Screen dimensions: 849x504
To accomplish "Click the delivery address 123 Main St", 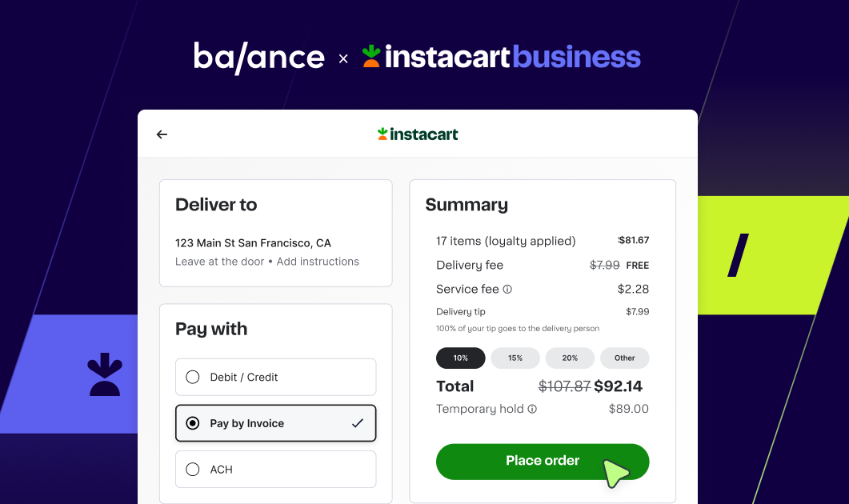I will [252, 242].
